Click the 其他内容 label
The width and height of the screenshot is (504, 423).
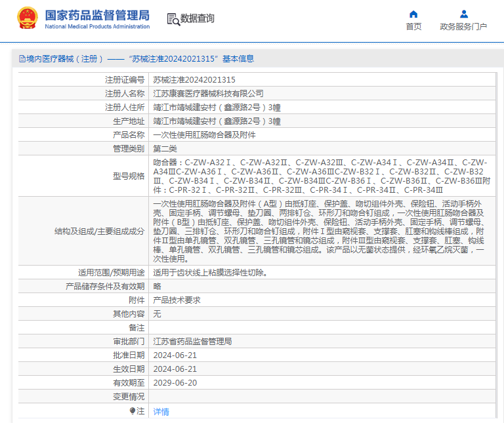(x=129, y=314)
